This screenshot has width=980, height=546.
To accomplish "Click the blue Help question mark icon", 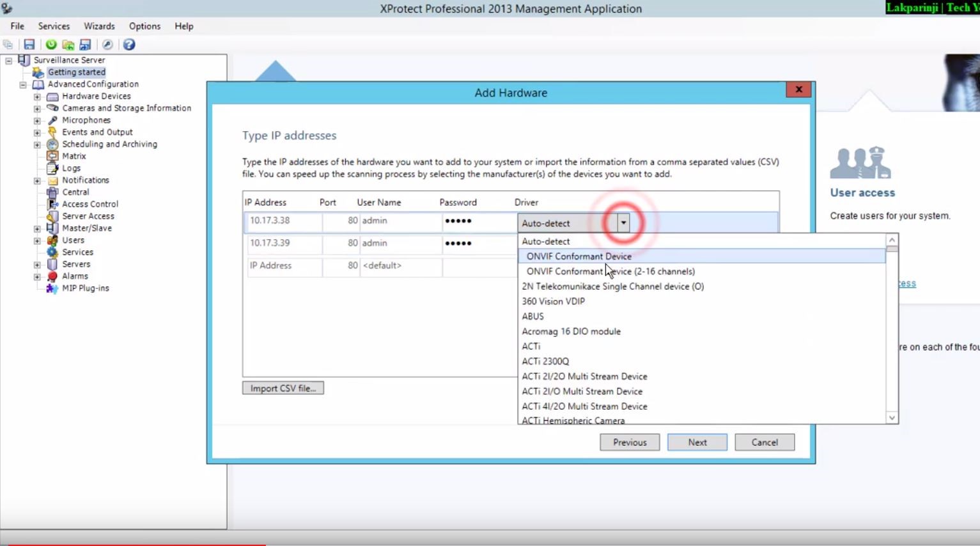I will pos(129,45).
